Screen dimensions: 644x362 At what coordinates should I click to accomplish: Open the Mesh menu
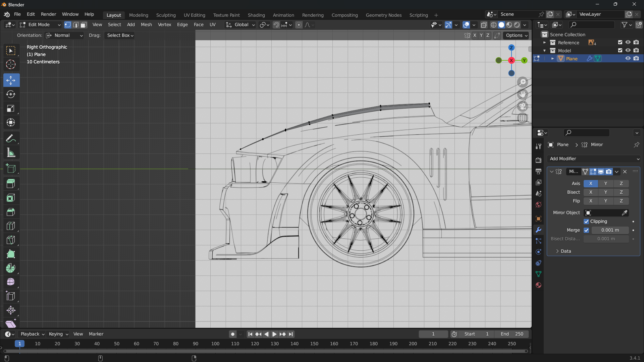tap(146, 25)
